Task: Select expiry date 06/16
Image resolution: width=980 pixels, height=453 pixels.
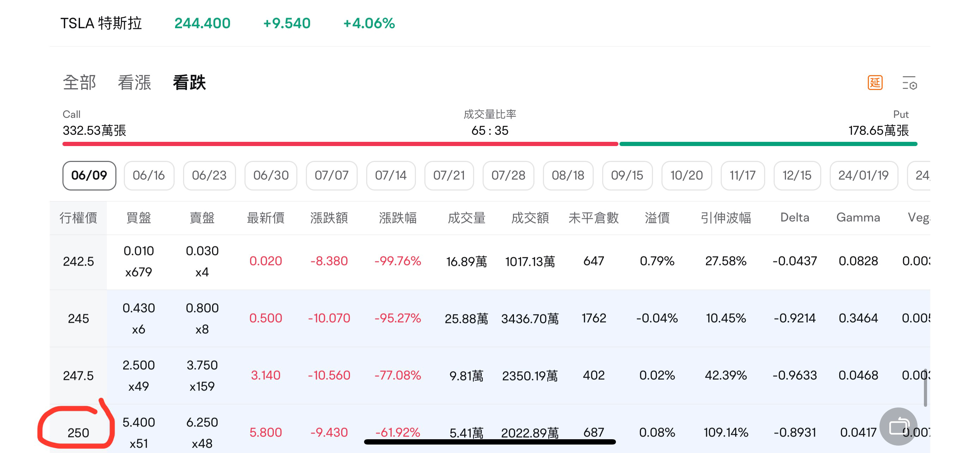Action: pyautogui.click(x=149, y=175)
